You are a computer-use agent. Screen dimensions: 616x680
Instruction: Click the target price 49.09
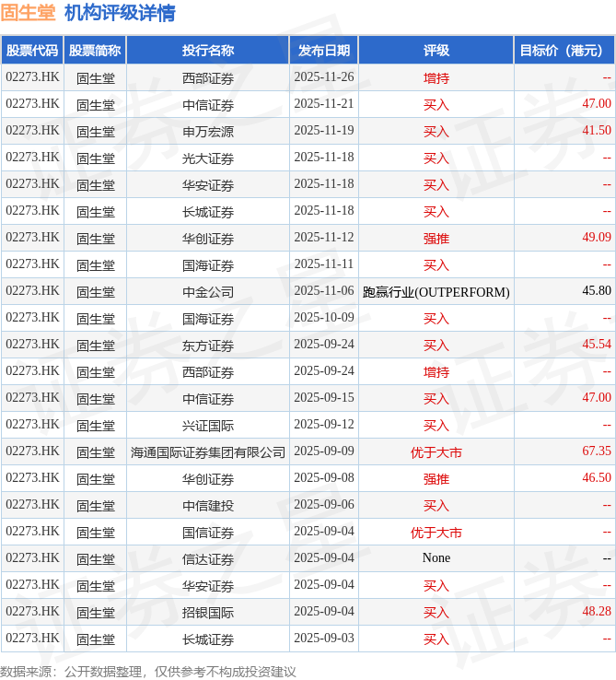(x=597, y=237)
